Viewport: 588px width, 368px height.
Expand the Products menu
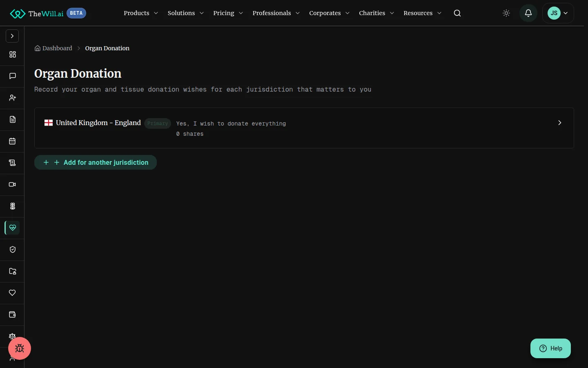[x=141, y=13]
